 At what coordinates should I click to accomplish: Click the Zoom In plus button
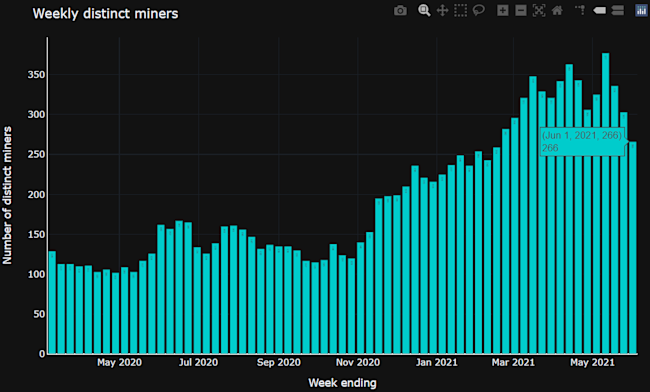coord(502,10)
